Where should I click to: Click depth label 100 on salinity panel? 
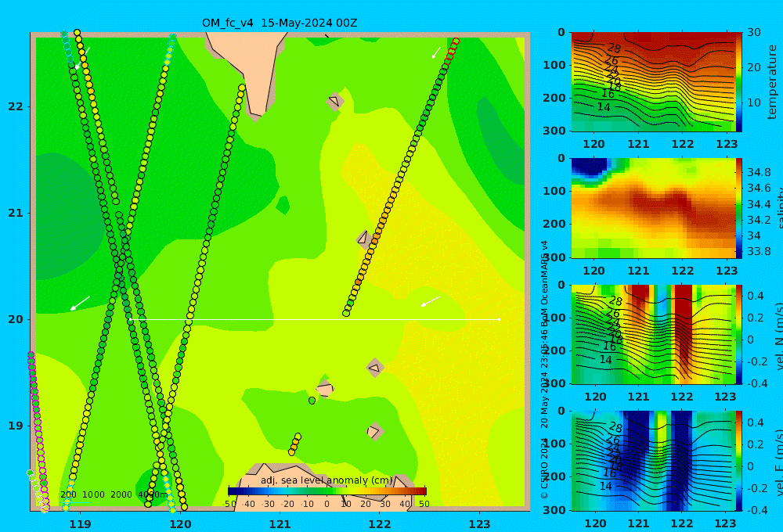coord(554,191)
